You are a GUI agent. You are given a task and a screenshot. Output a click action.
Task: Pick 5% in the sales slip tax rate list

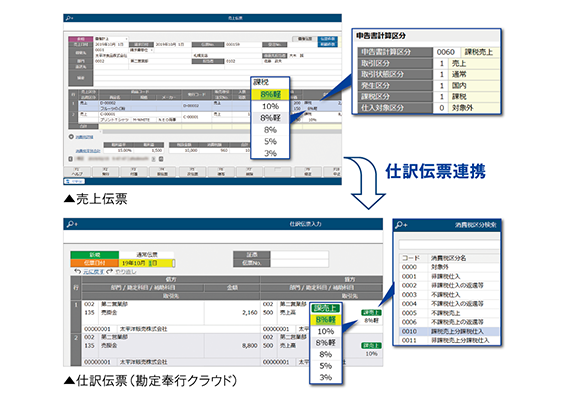coord(270,141)
